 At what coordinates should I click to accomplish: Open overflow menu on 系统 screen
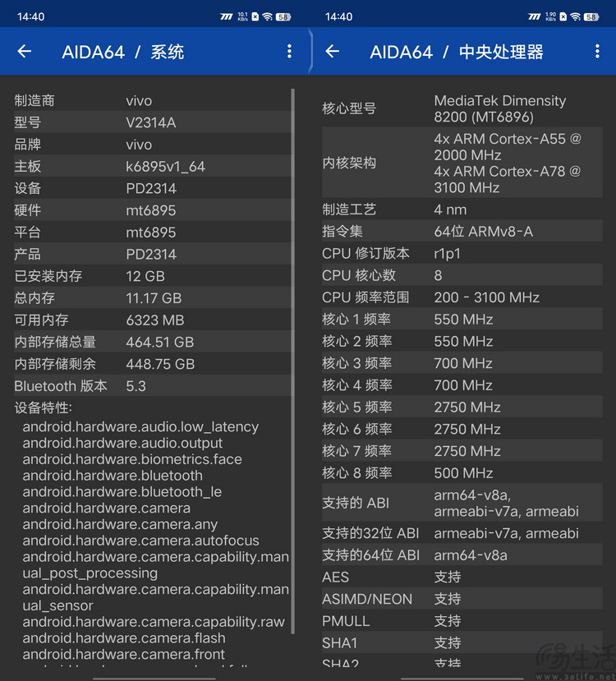pyautogui.click(x=289, y=51)
